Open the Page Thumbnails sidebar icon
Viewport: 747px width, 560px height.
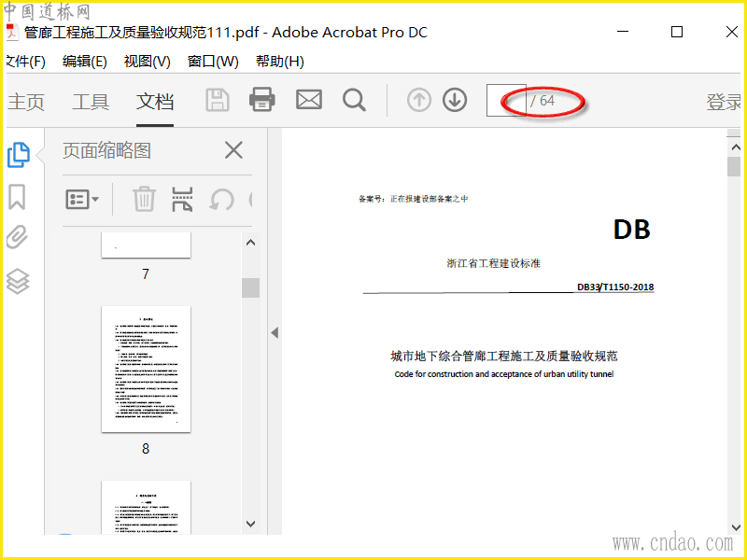[x=19, y=155]
